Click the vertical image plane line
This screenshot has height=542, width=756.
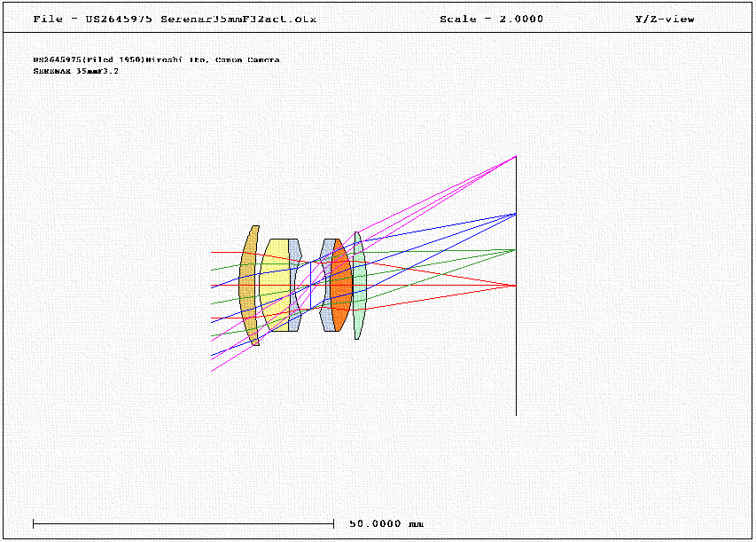pos(516,286)
